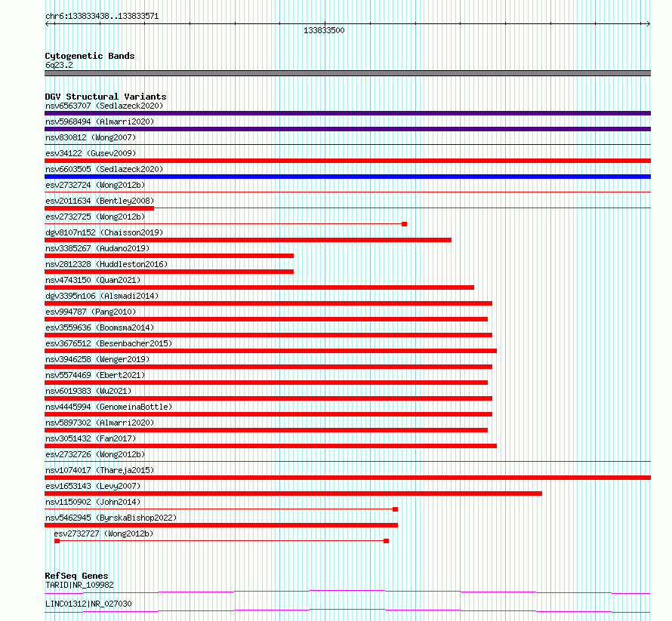Image resolution: width=672 pixels, height=621 pixels.
Task: Select the red esv1653143 variant bar
Action: (293, 493)
